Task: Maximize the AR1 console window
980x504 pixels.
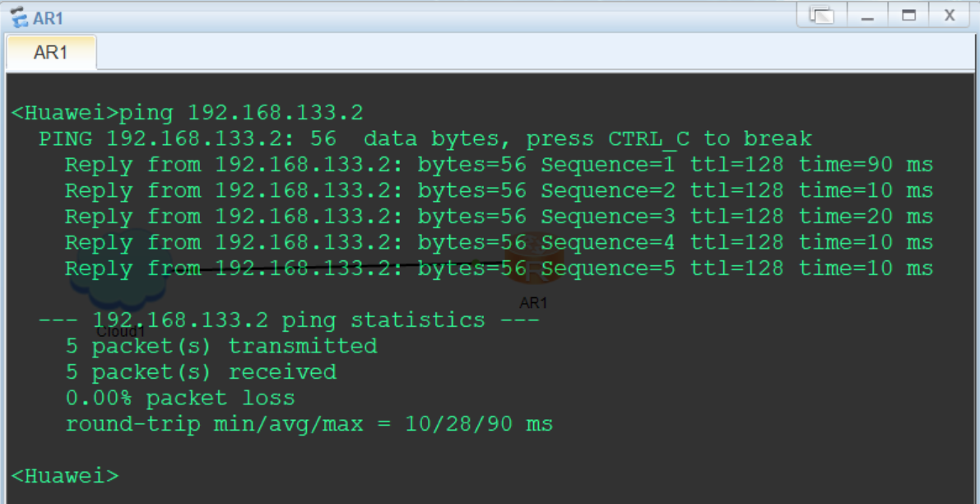Action: 908,16
